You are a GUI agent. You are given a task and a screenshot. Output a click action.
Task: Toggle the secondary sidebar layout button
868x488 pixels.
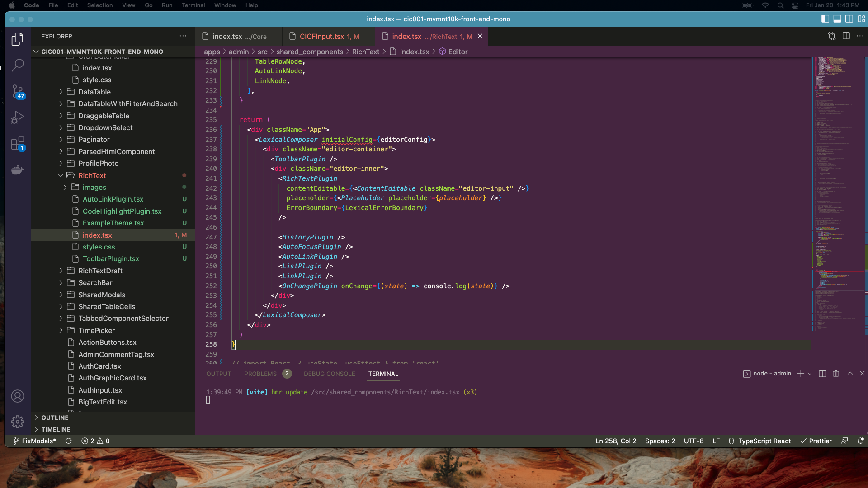coord(849,19)
